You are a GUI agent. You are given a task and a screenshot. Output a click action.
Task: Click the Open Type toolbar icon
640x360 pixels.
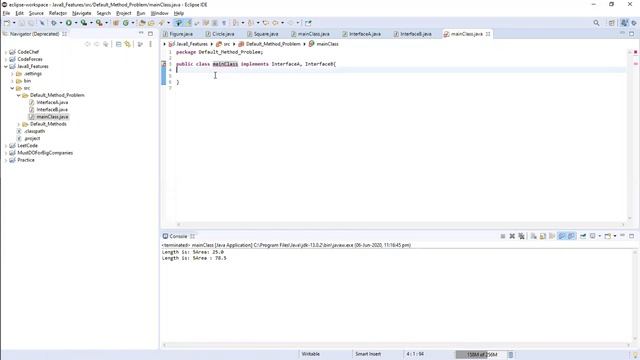pos(142,23)
